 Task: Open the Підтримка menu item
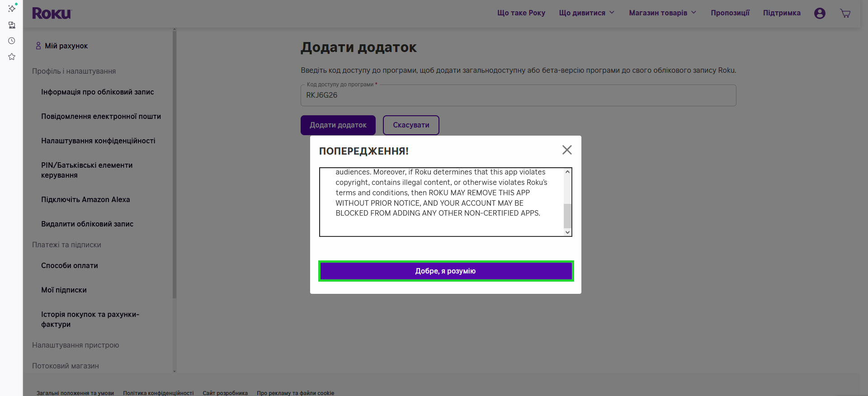782,13
